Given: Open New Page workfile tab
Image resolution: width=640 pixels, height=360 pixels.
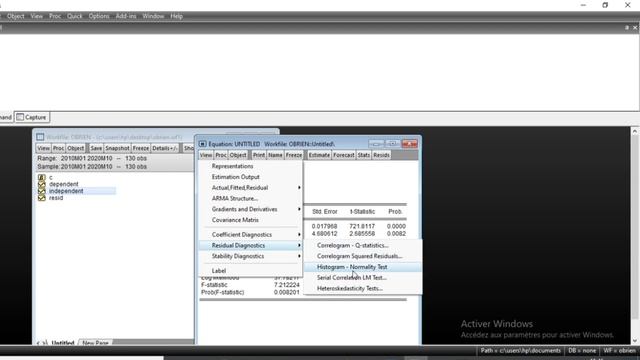Looking at the screenshot, I should point(96,342).
